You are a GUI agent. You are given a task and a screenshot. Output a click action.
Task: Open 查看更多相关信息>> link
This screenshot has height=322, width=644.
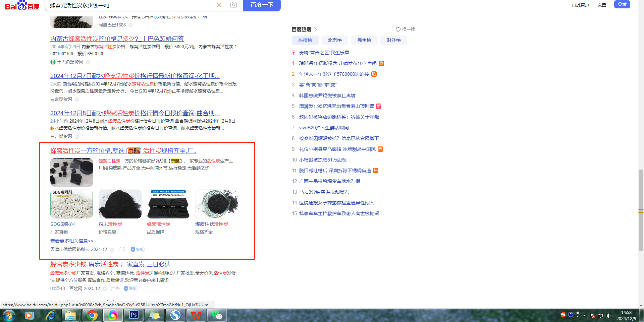tap(72, 241)
